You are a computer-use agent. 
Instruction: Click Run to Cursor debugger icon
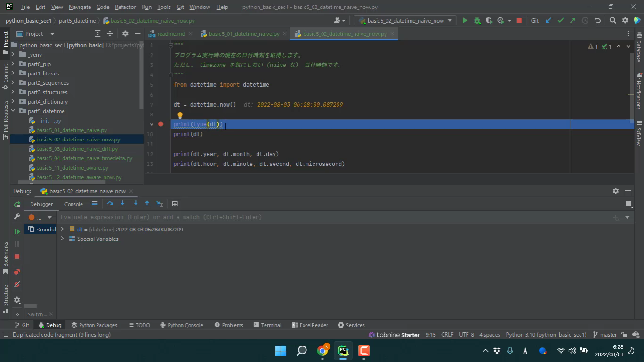[160, 204]
